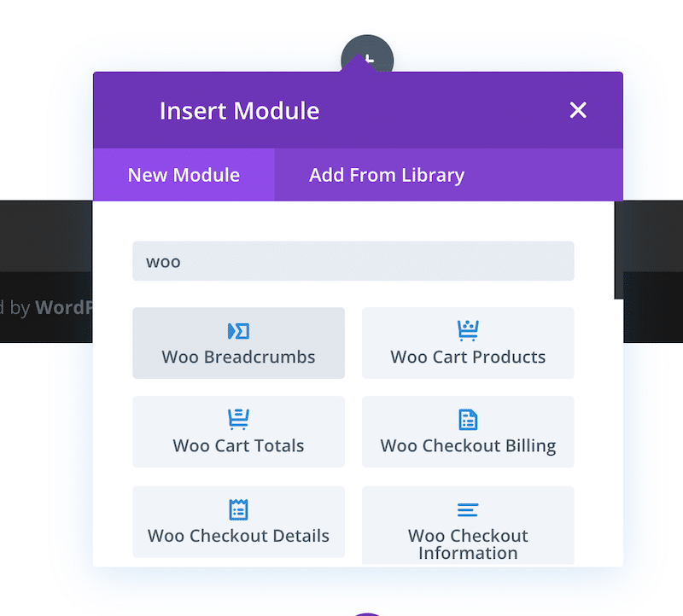The width and height of the screenshot is (683, 616).
Task: Choose the Woo Checkout Information module
Action: (468, 526)
